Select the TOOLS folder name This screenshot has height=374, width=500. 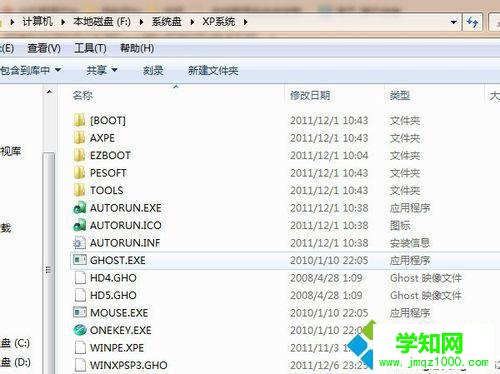pyautogui.click(x=107, y=190)
